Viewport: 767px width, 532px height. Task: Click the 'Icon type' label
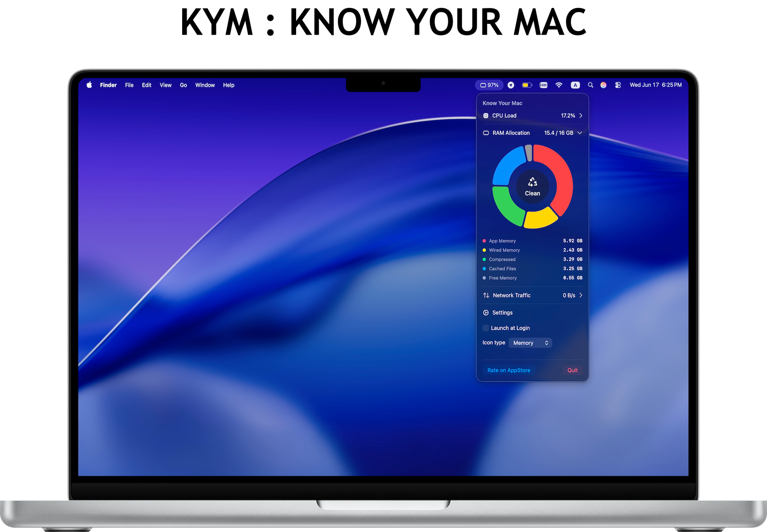click(493, 343)
